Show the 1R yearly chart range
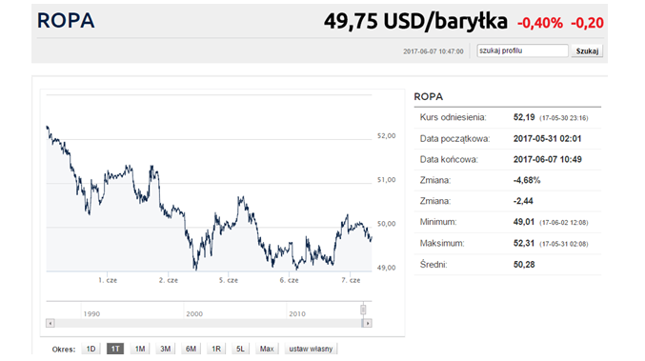 pyautogui.click(x=216, y=349)
